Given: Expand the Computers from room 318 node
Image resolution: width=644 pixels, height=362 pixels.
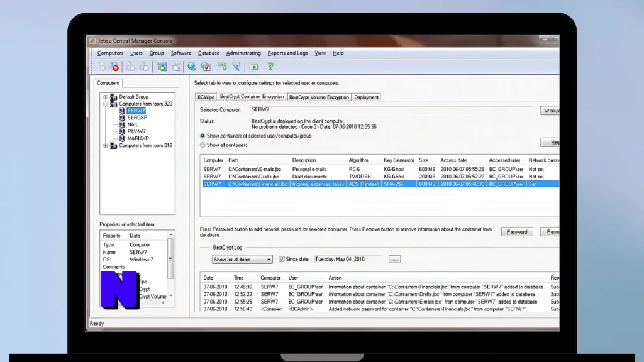Looking at the screenshot, I should pos(106,145).
